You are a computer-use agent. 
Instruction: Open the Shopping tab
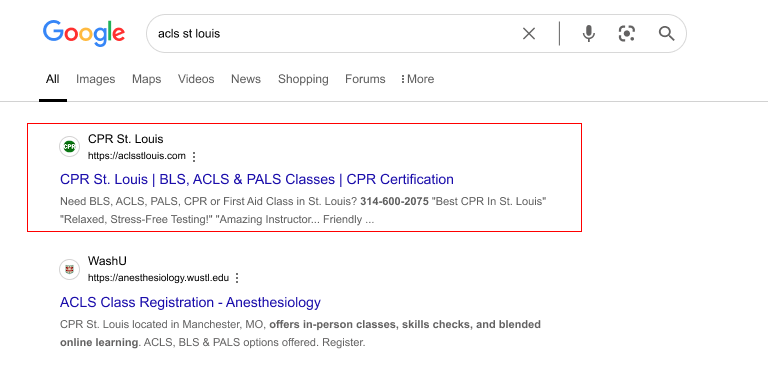[x=303, y=79]
